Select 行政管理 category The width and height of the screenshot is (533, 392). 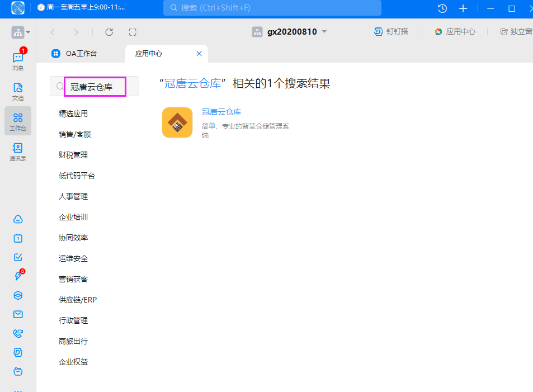point(73,320)
